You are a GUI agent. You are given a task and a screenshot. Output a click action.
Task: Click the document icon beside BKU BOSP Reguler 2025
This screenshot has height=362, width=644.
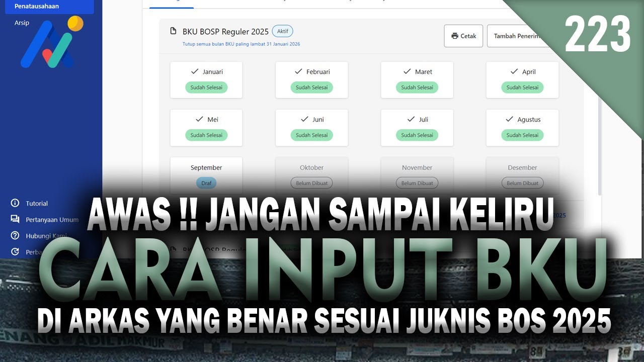[x=174, y=31]
